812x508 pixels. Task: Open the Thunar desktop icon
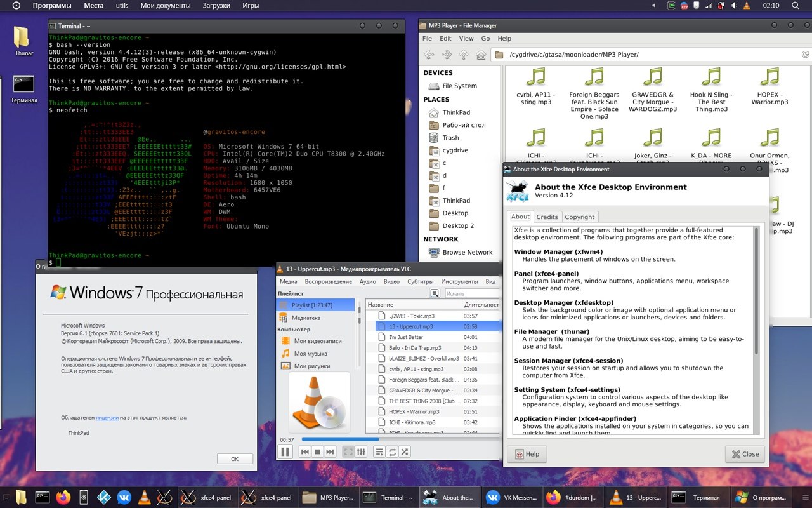[23, 41]
